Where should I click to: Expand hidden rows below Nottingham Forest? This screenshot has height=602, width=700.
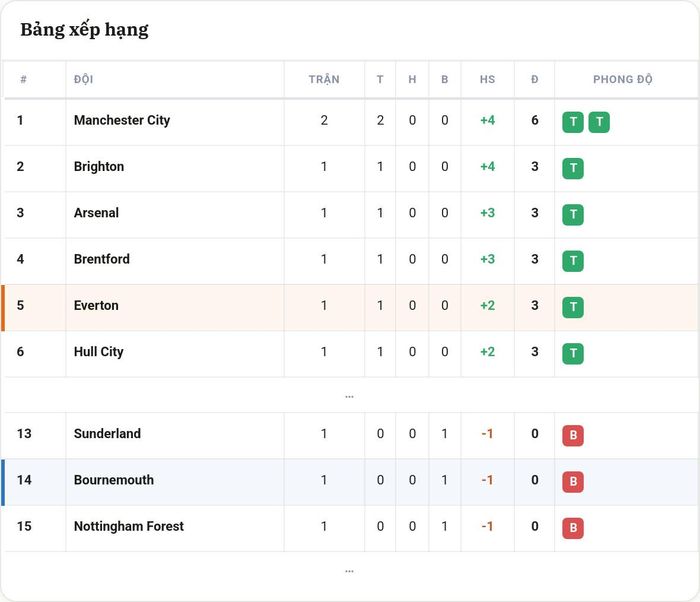point(350,570)
